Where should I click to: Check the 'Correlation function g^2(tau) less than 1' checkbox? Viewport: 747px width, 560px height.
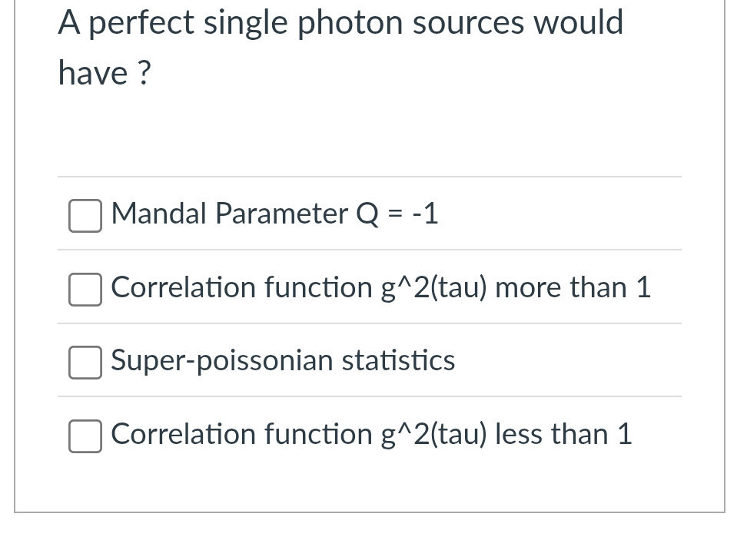pos(85,436)
